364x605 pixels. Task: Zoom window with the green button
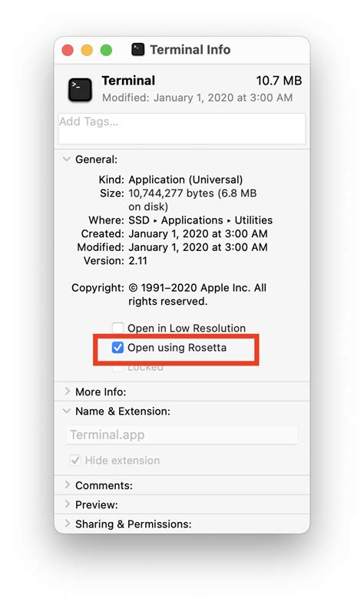point(106,50)
